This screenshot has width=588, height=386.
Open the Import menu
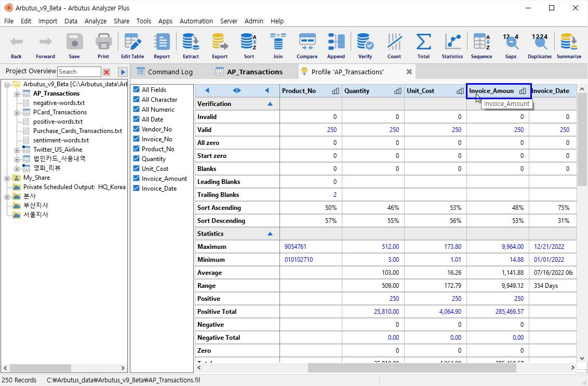[48, 21]
